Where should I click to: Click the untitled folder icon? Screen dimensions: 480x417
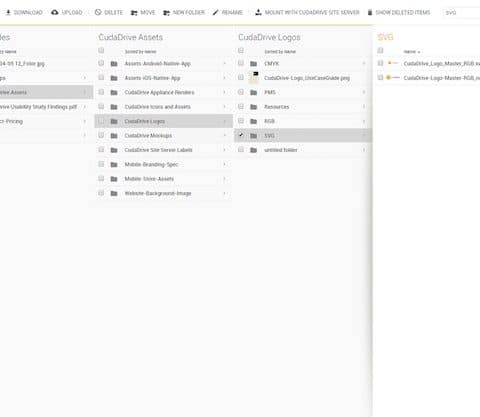[x=254, y=150]
